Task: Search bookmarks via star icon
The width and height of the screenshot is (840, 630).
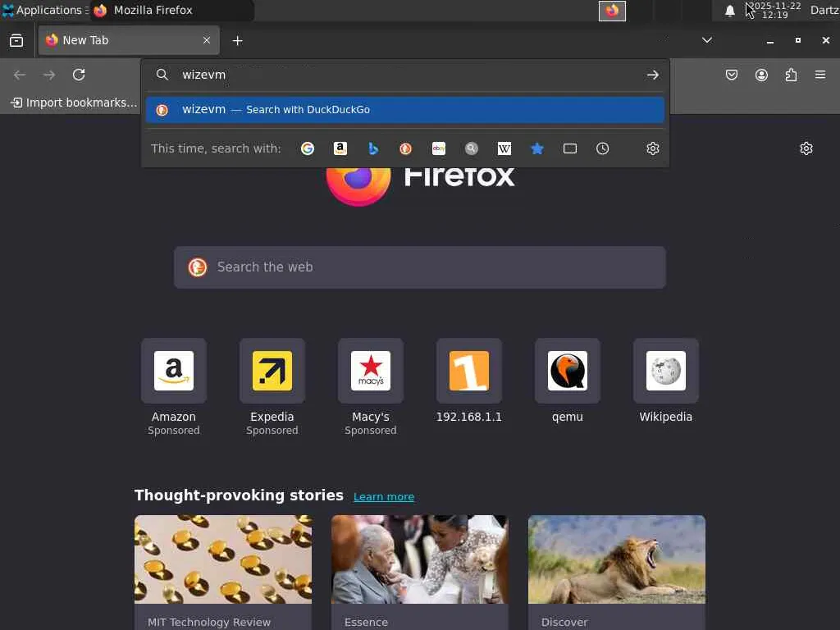Action: point(536,148)
